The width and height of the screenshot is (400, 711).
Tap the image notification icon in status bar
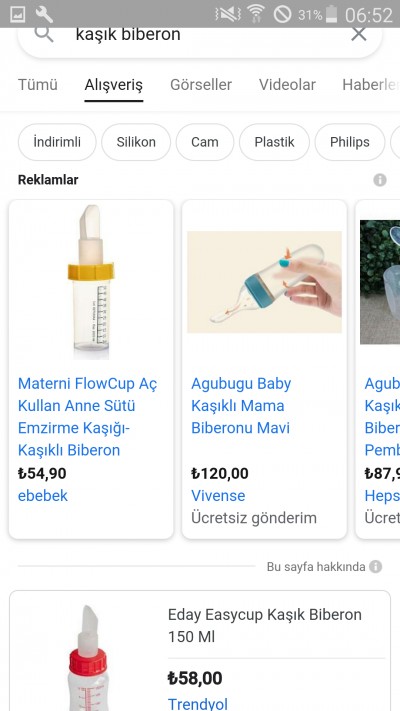pyautogui.click(x=17, y=15)
